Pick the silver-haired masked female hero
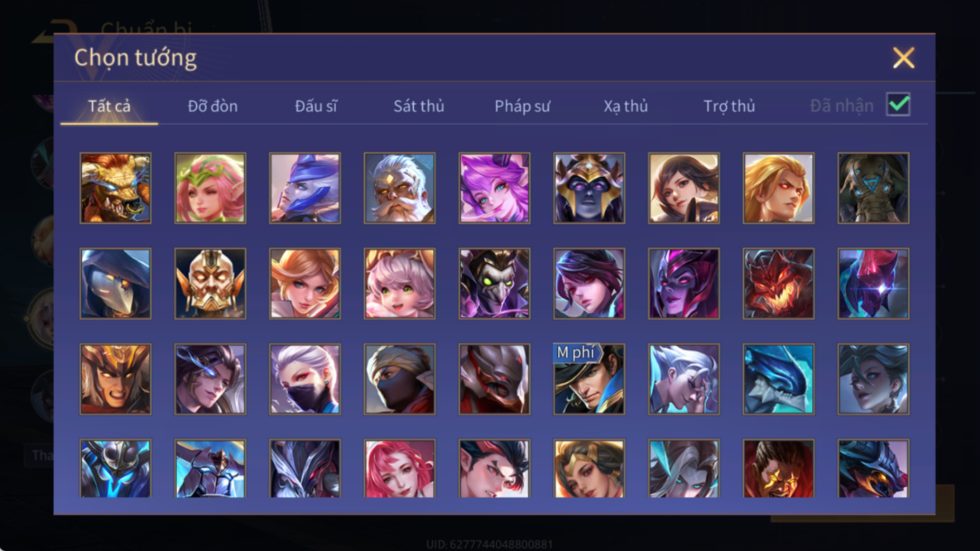The width and height of the screenshot is (980, 551). click(x=305, y=379)
